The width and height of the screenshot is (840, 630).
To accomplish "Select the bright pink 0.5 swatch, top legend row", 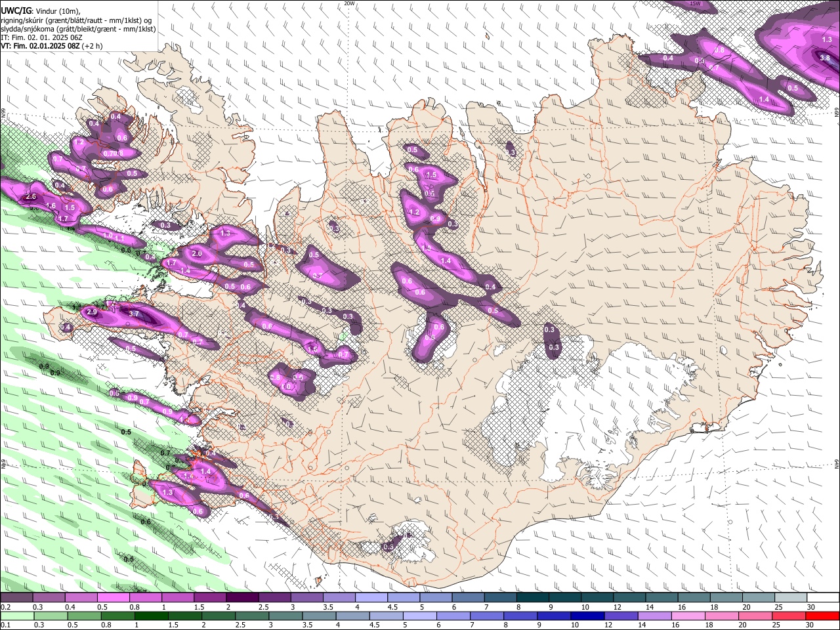I will (x=113, y=597).
